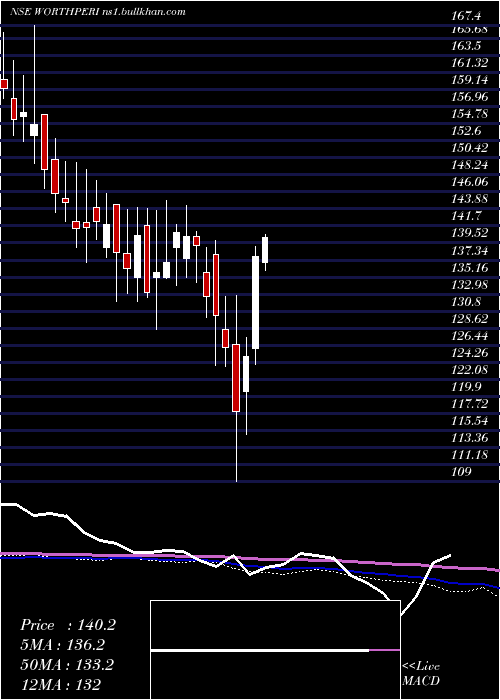Click the 117.72 axis value

pyautogui.click(x=470, y=404)
